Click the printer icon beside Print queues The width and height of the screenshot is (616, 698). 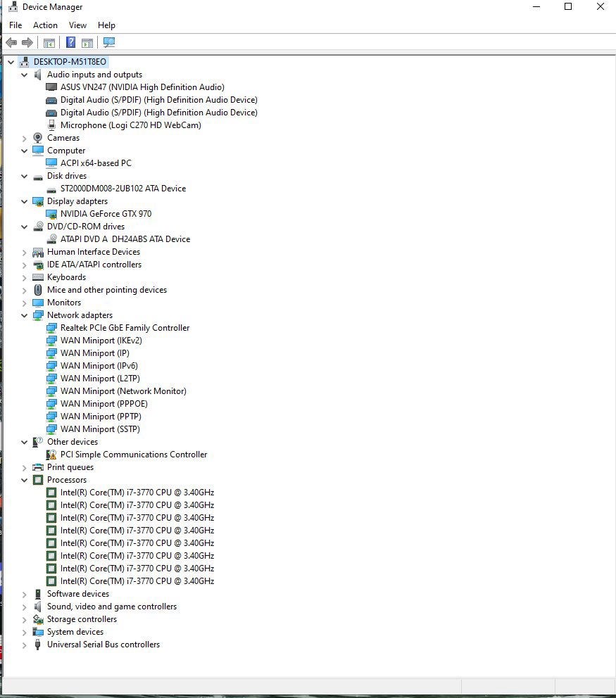[38, 467]
